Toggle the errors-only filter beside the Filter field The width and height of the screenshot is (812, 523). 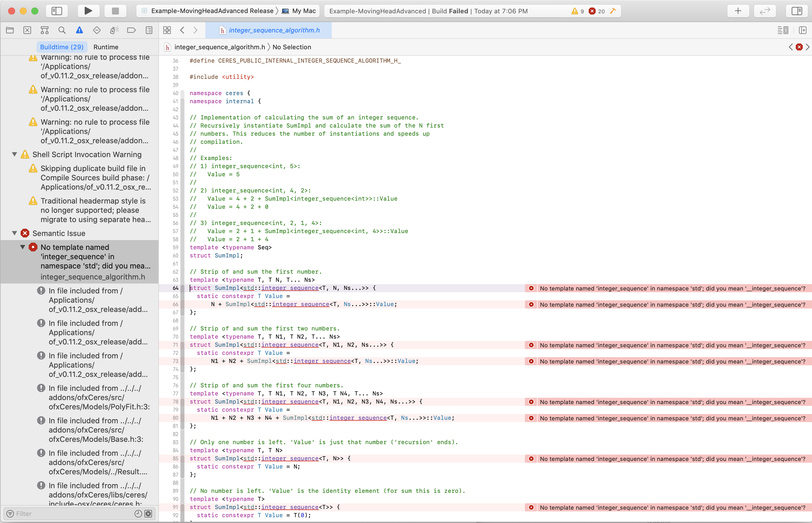pyautogui.click(x=148, y=513)
